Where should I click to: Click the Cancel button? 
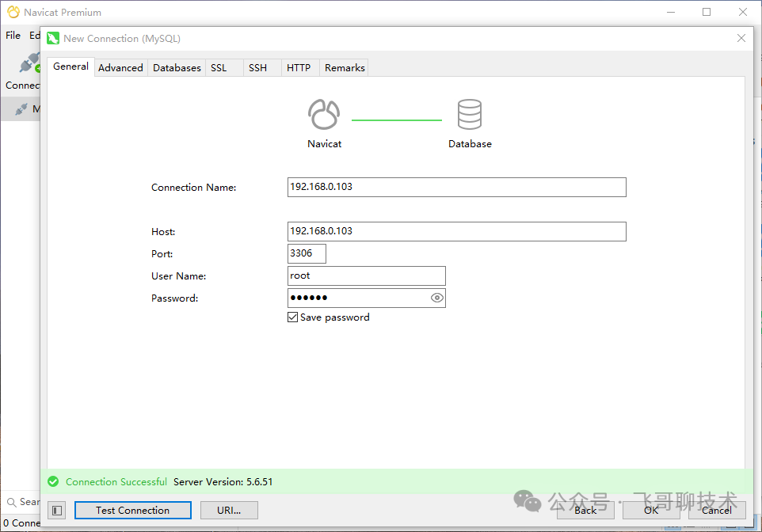tap(717, 510)
